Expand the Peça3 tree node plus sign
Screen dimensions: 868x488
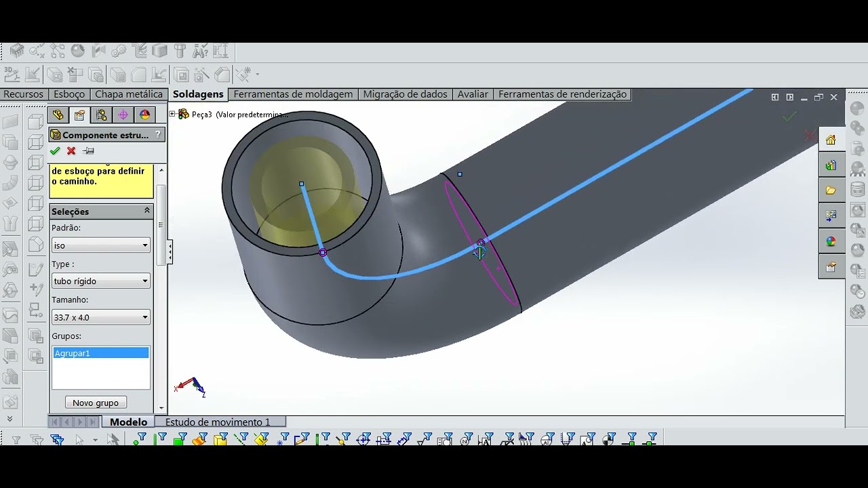pos(172,114)
